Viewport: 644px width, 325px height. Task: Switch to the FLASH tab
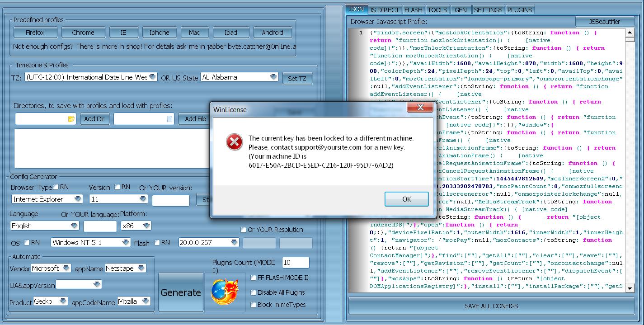[414, 9]
